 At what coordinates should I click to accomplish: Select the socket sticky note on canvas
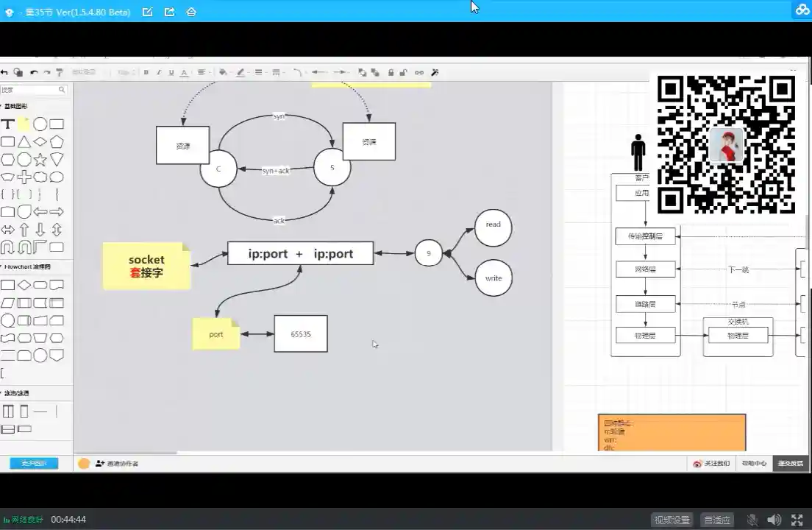pyautogui.click(x=146, y=266)
